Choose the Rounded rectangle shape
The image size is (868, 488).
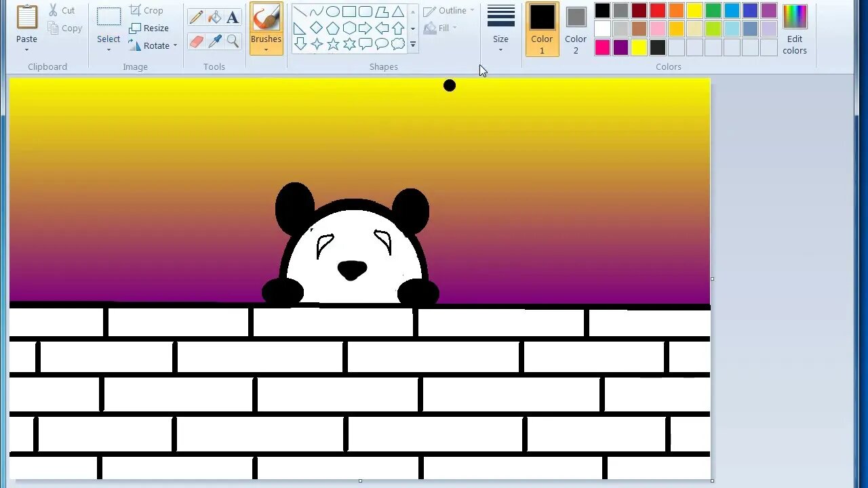pyautogui.click(x=365, y=12)
